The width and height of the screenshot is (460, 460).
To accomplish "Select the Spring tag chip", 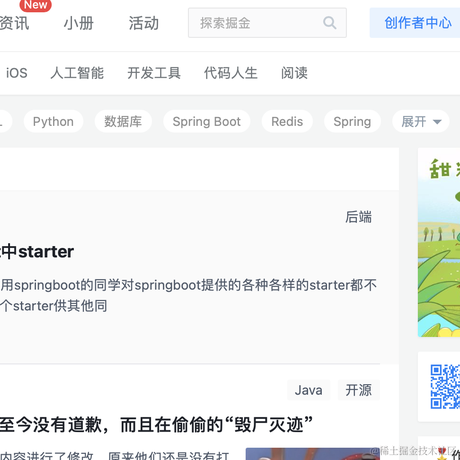I will pos(352,122).
